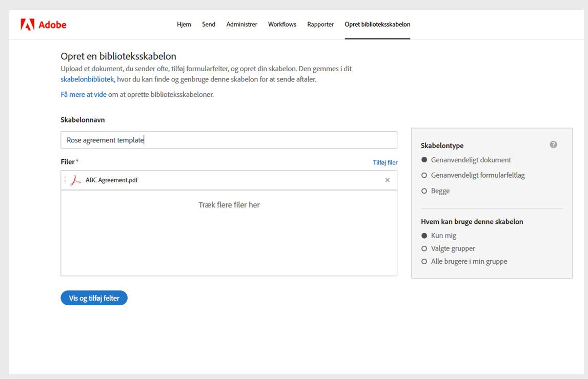Open the Administrer page
The height and width of the screenshot is (379, 588).
241,24
